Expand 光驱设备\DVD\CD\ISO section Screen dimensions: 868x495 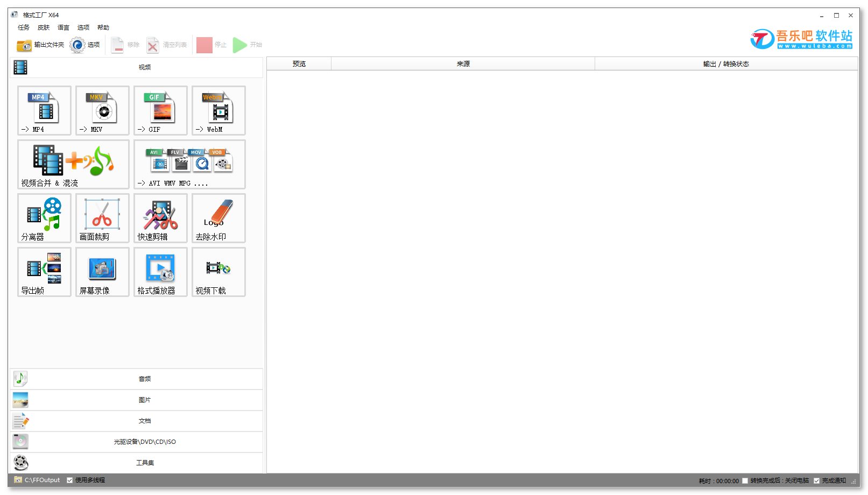click(x=136, y=442)
